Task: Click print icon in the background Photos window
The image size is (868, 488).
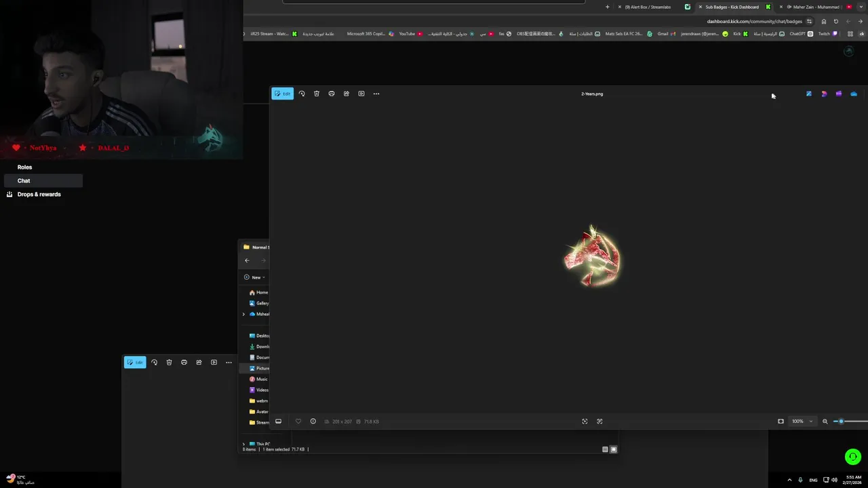Action: pyautogui.click(x=184, y=363)
